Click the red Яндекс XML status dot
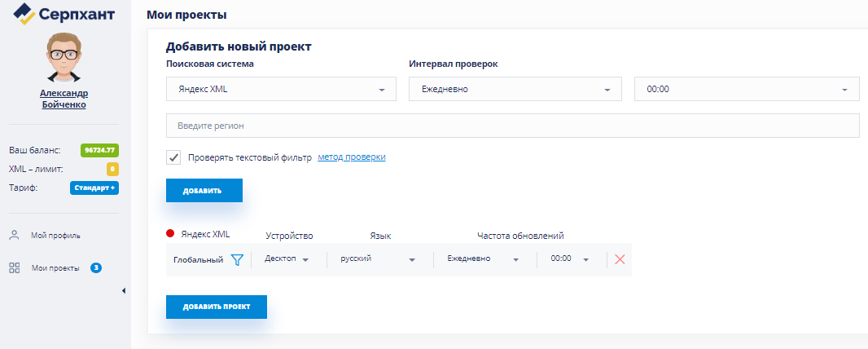This screenshot has height=349, width=868. tap(170, 234)
